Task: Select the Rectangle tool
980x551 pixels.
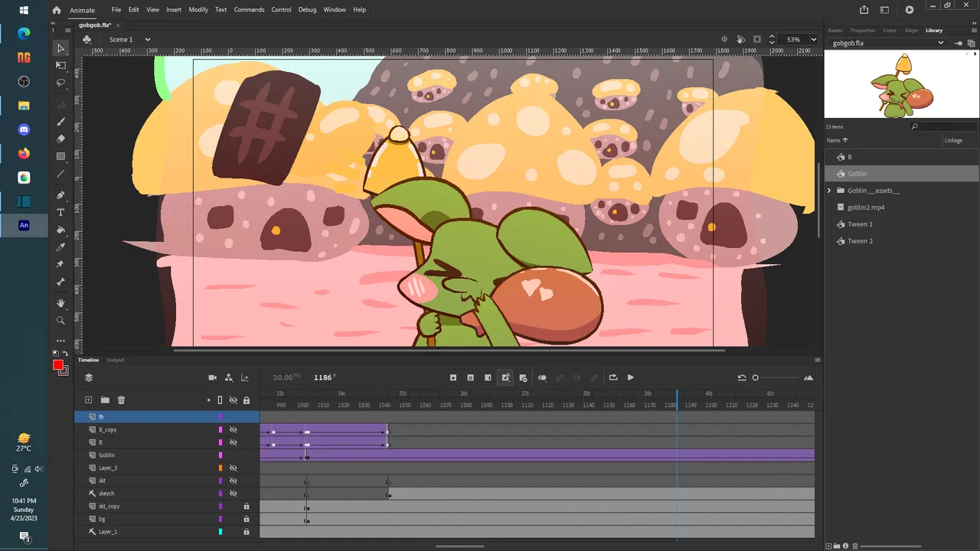Action: click(x=61, y=156)
